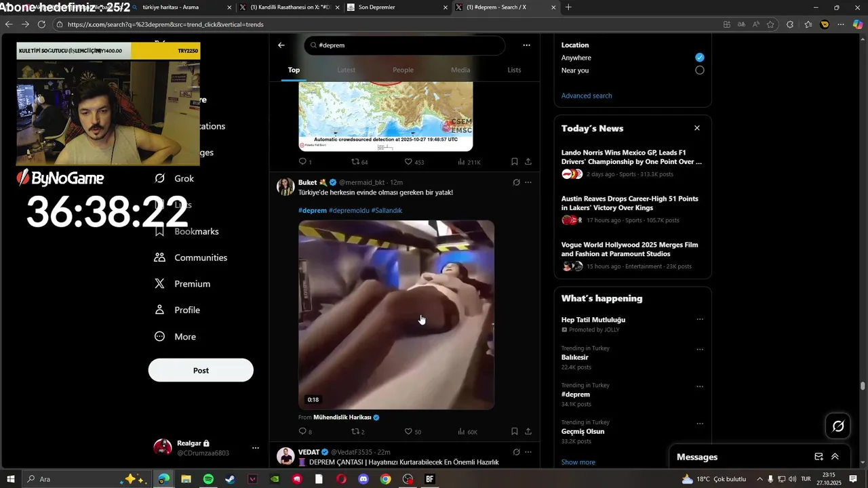The width and height of the screenshot is (868, 488).
Task: Expand the Messages drawer with the chevron
Action: (835, 457)
